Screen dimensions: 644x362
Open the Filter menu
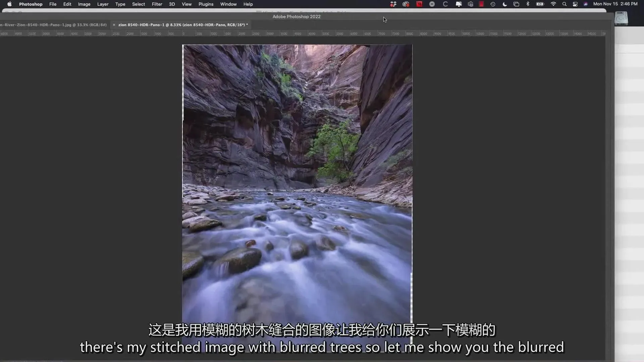tap(157, 4)
